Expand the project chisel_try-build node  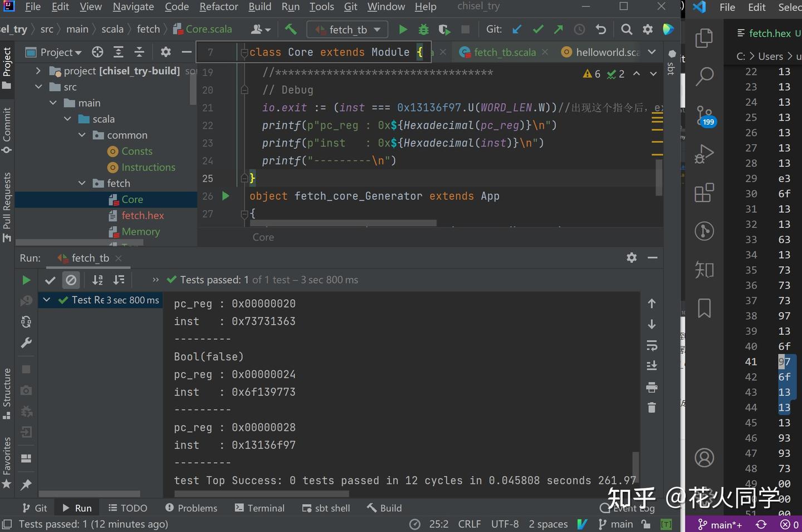[38, 71]
